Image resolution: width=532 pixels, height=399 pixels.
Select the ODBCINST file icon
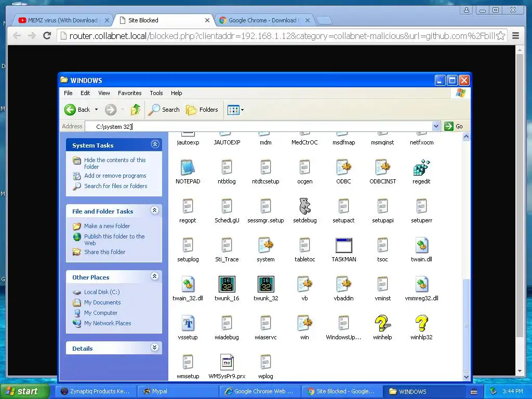383,167
